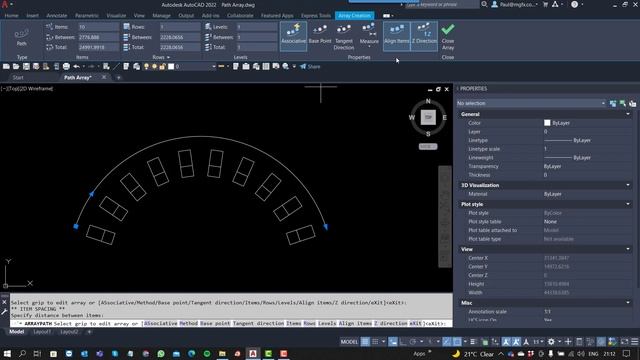Image resolution: width=640 pixels, height=360 pixels.
Task: Click the ViewCube North label
Action: pyautogui.click(x=428, y=101)
